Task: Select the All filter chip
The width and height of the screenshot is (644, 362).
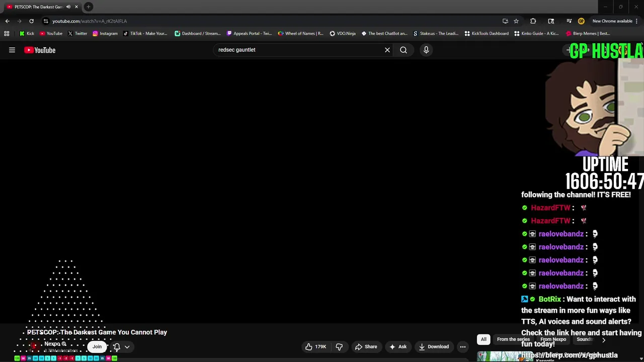Action: click(x=484, y=339)
